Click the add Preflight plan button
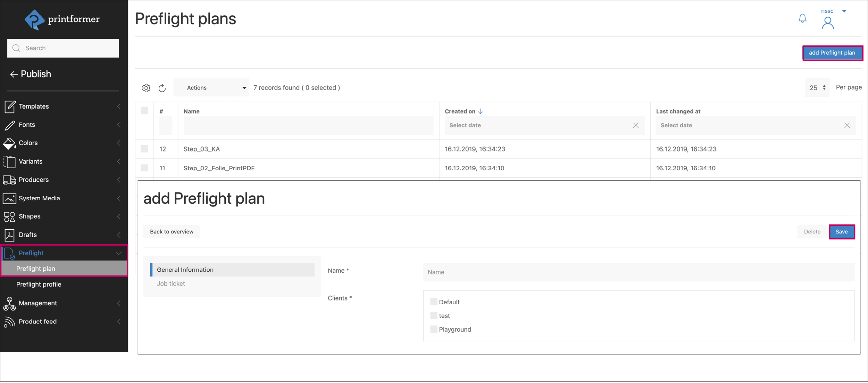The width and height of the screenshot is (868, 383). tap(832, 53)
